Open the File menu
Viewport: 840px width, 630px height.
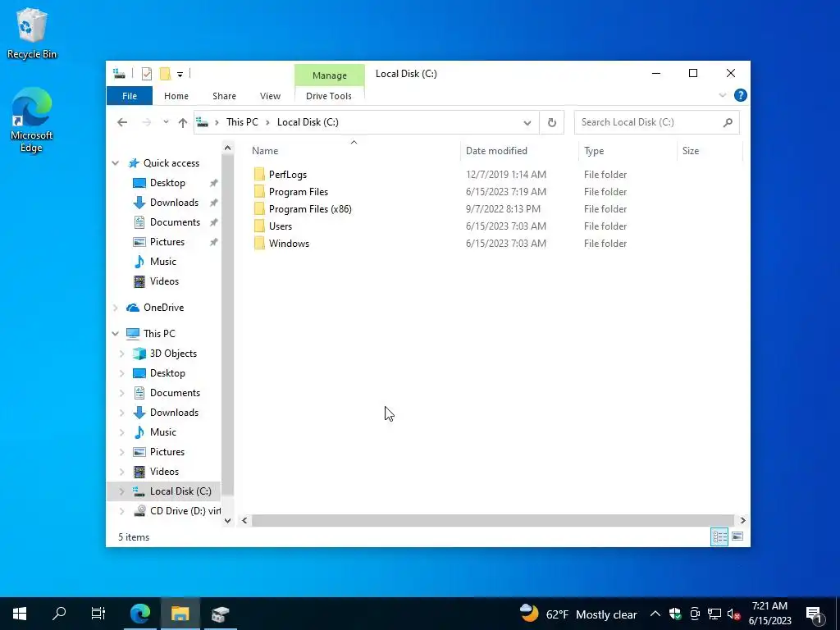point(130,96)
